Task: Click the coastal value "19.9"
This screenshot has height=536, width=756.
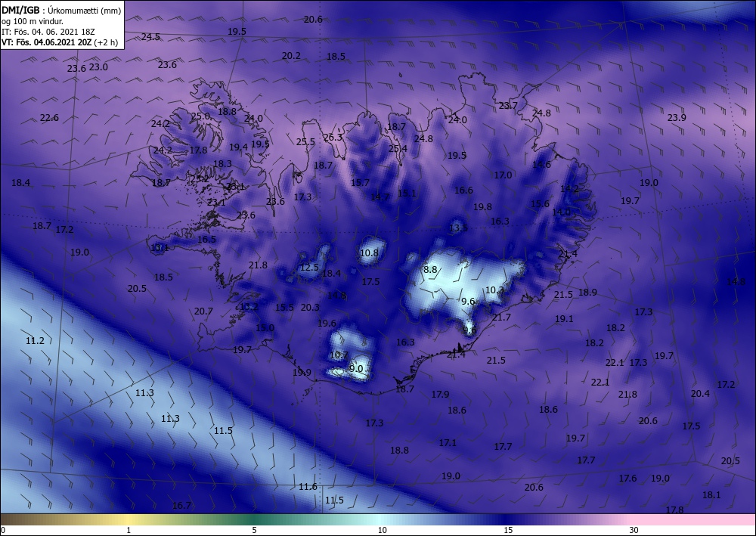Action: (302, 373)
